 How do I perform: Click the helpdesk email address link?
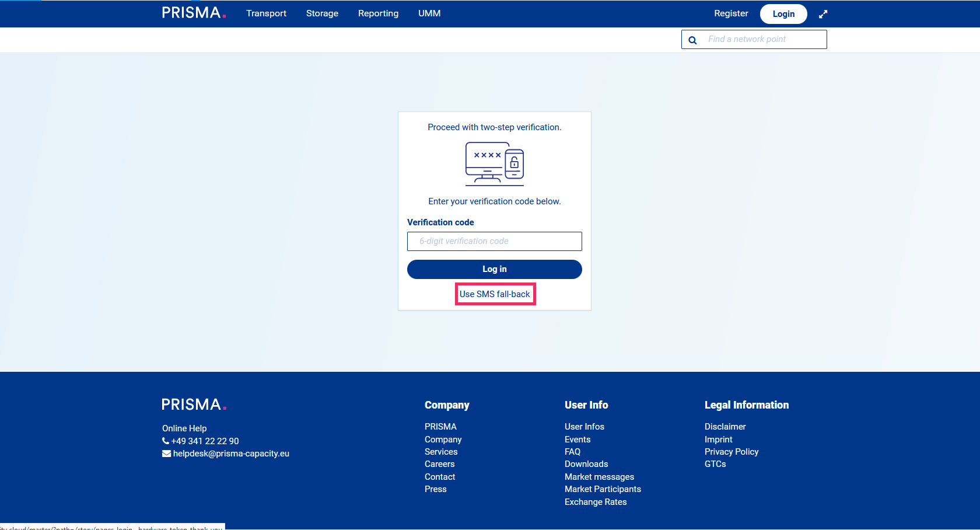(231, 454)
